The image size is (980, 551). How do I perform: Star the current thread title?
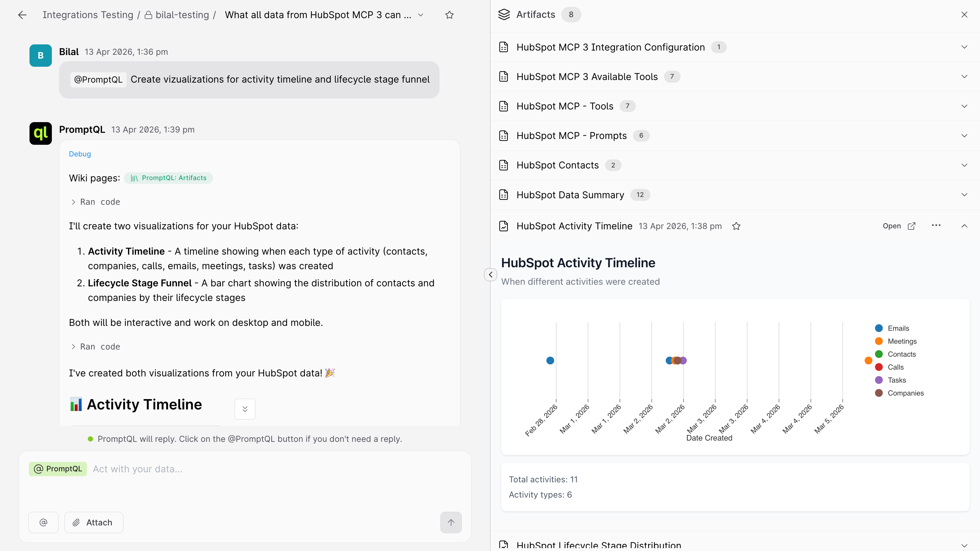[449, 15]
